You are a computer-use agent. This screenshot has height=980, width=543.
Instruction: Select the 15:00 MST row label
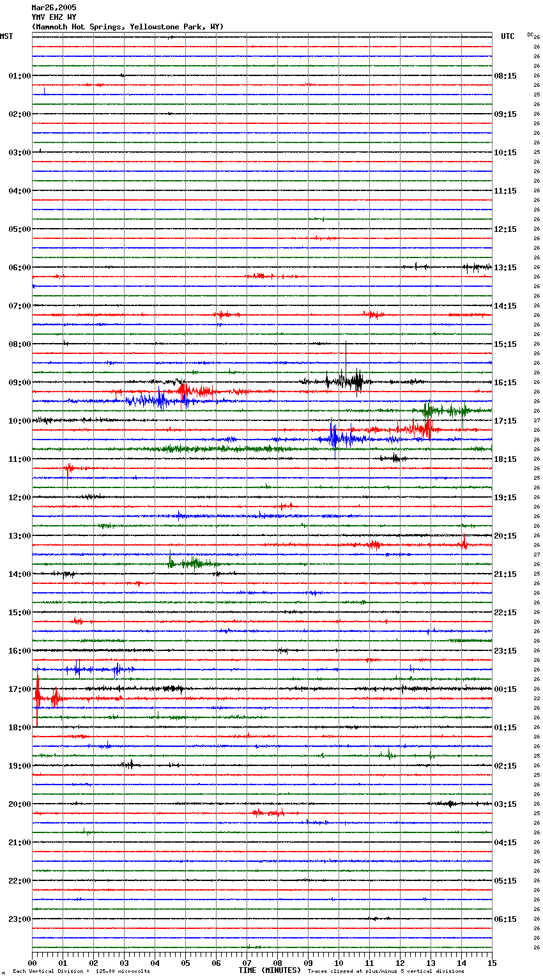pyautogui.click(x=20, y=613)
